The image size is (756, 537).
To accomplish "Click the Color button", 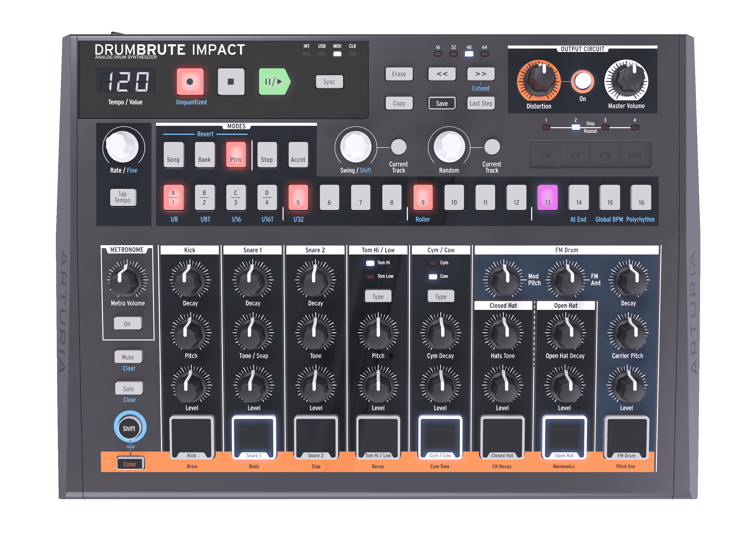I will 130,464.
